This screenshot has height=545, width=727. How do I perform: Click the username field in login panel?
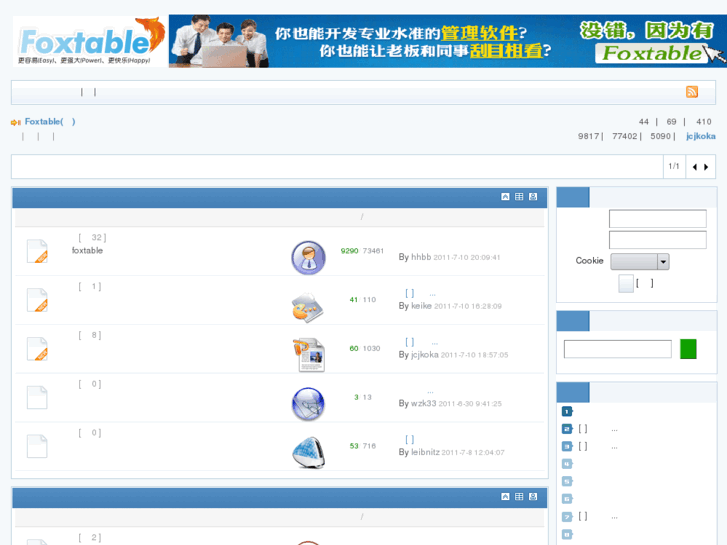click(658, 218)
